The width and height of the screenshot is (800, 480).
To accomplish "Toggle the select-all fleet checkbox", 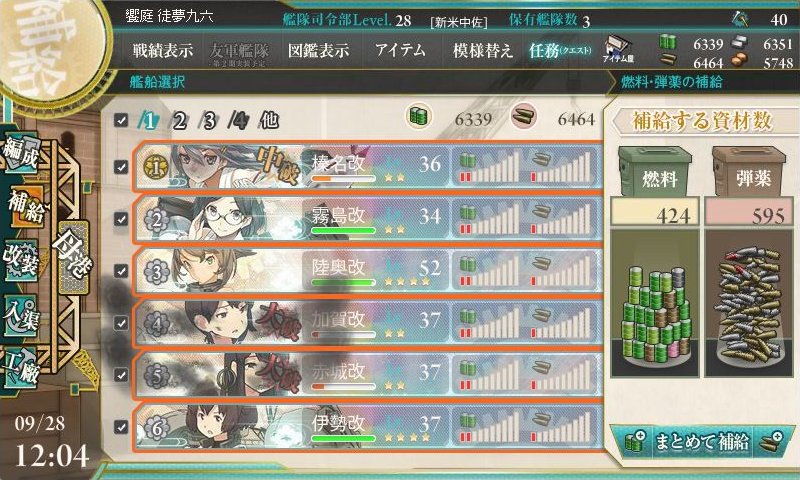I will (x=121, y=120).
